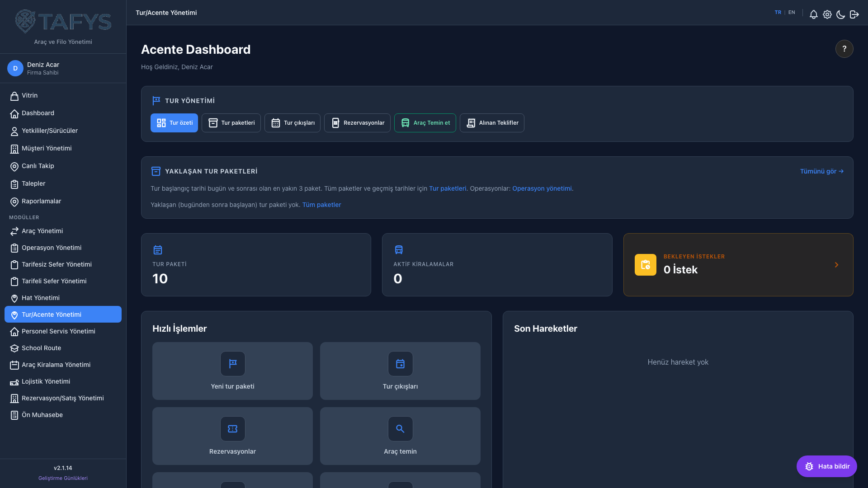Click the logout icon in header
868x488 pixels.
pos(854,14)
